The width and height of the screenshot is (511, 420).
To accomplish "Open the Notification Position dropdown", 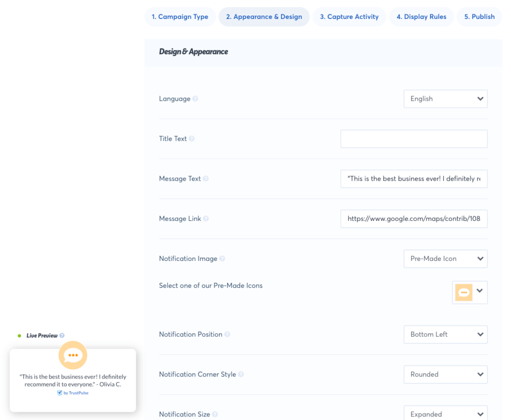I will (x=445, y=334).
